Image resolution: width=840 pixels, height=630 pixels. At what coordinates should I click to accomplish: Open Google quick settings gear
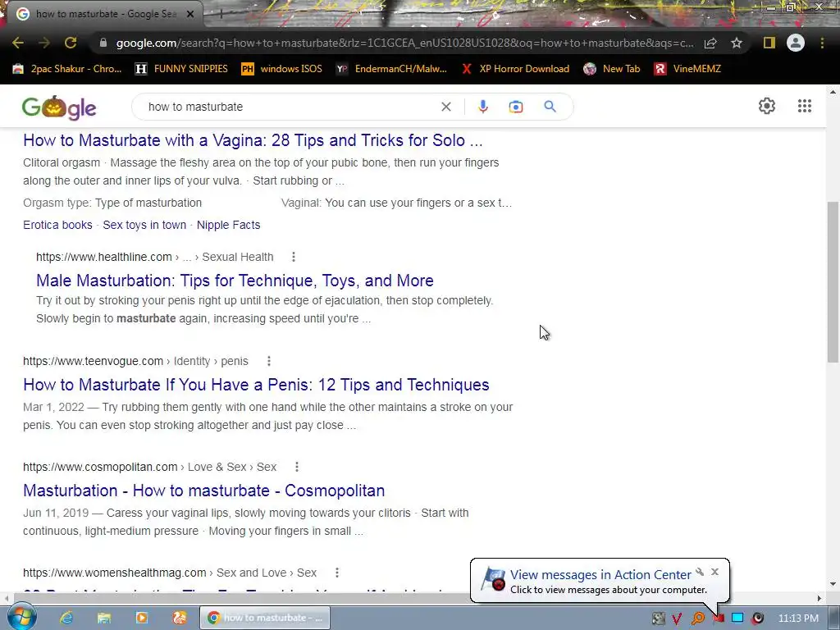tap(767, 106)
